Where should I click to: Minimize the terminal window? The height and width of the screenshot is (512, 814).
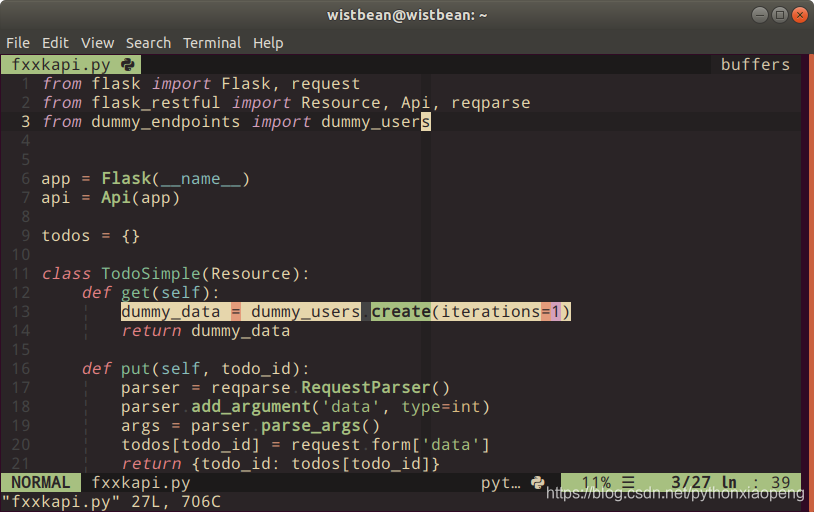(759, 15)
